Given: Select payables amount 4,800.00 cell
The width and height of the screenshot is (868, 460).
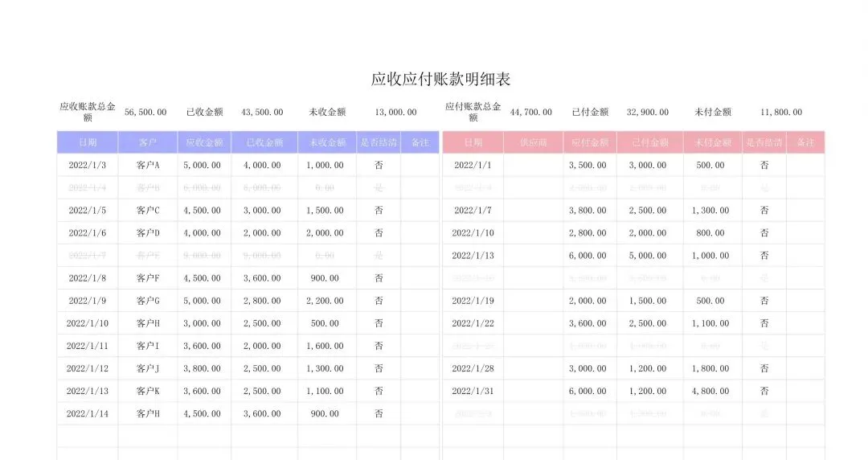Looking at the screenshot, I should (712, 392).
